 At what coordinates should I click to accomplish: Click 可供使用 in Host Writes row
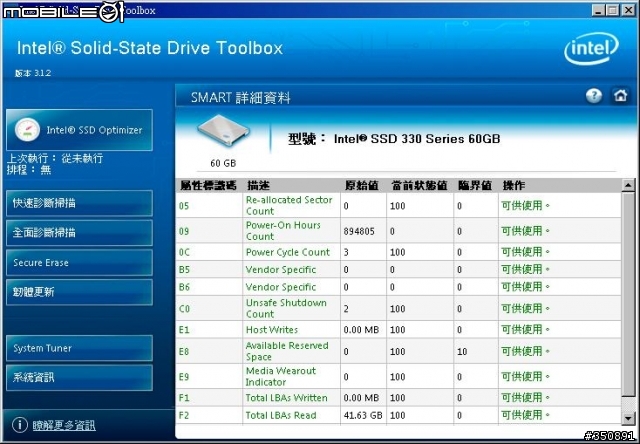pyautogui.click(x=525, y=329)
